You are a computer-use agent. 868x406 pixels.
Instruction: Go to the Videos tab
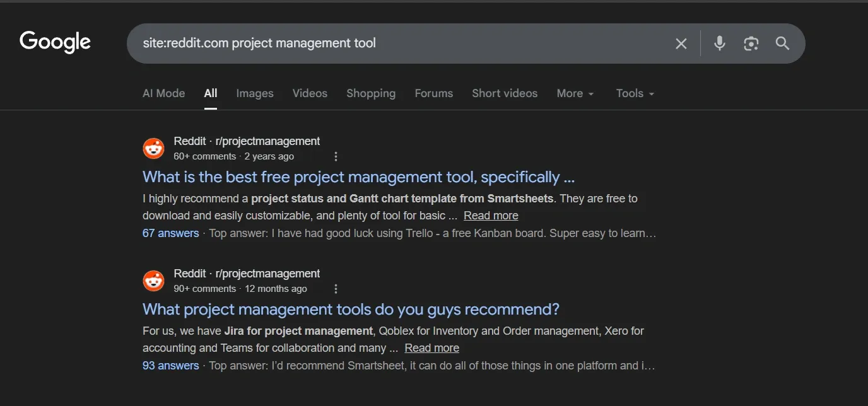click(310, 93)
